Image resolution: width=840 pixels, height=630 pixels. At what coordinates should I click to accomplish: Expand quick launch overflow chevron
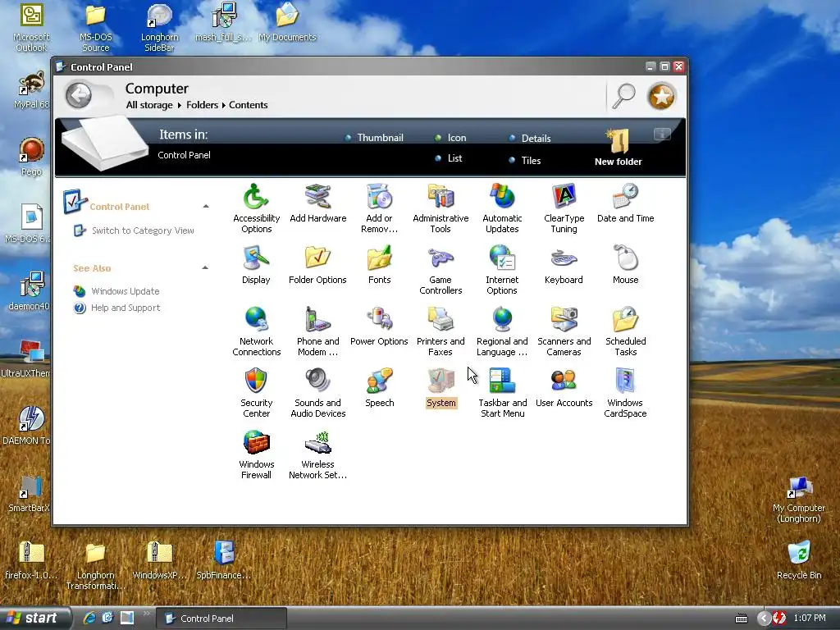click(146, 614)
